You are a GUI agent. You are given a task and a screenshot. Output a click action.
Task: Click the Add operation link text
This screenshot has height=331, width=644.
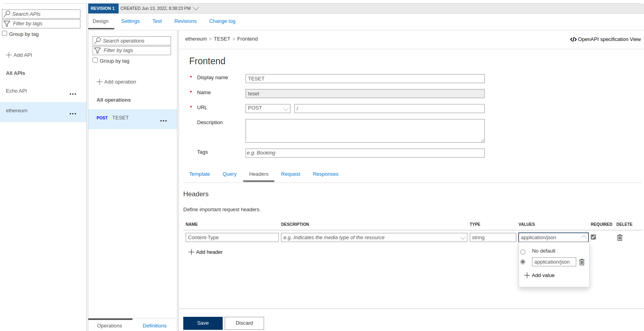(x=120, y=82)
